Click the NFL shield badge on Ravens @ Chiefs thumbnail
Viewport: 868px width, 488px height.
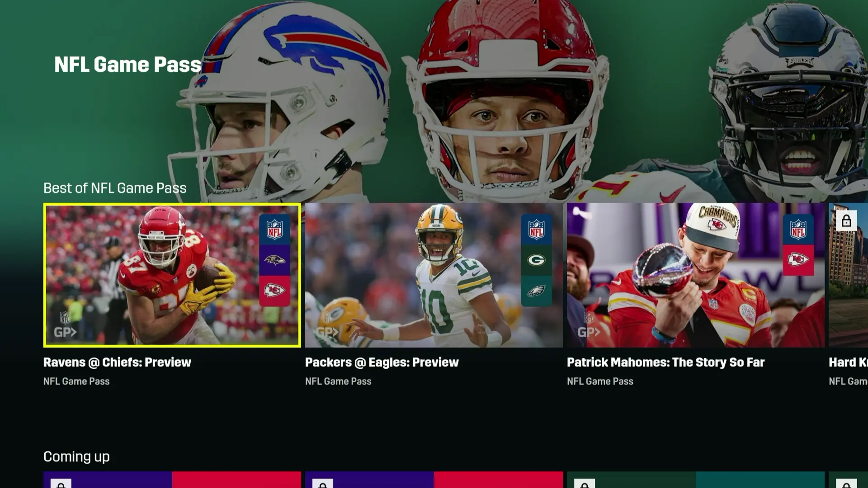(274, 230)
